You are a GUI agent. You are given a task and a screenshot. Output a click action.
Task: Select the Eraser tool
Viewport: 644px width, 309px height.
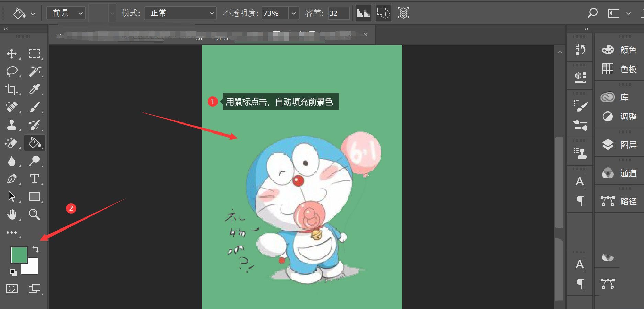[x=11, y=143]
